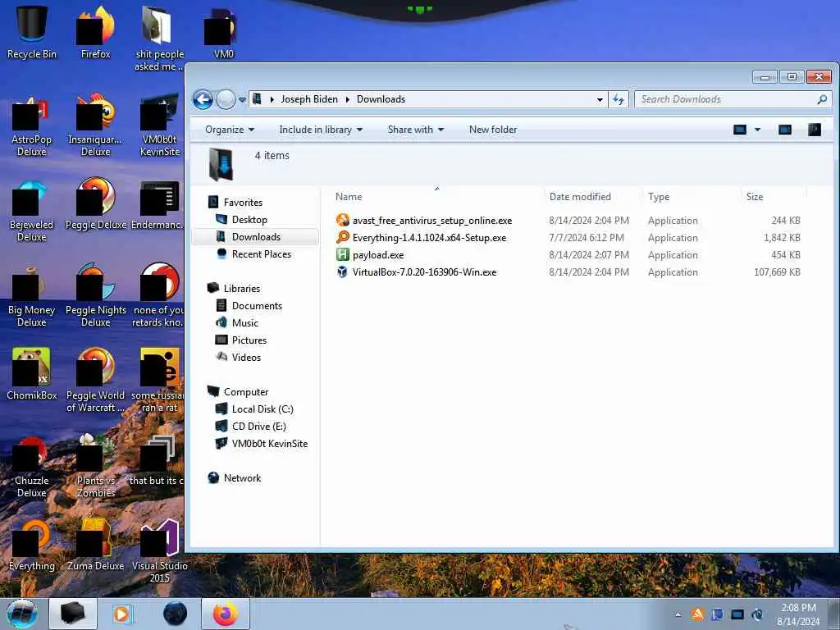Select the AstroPop Deluxe desktop shortcut
Image resolution: width=840 pixels, height=630 pixels.
[x=32, y=127]
